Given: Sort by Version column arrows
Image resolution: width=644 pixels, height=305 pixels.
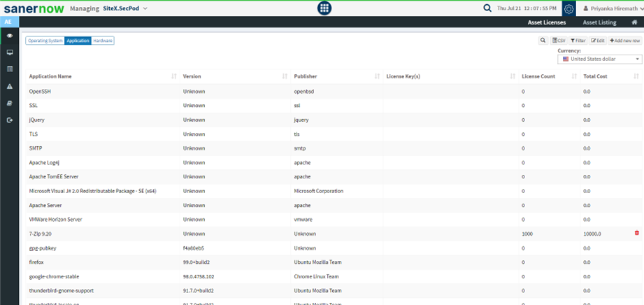Looking at the screenshot, I should [x=285, y=76].
